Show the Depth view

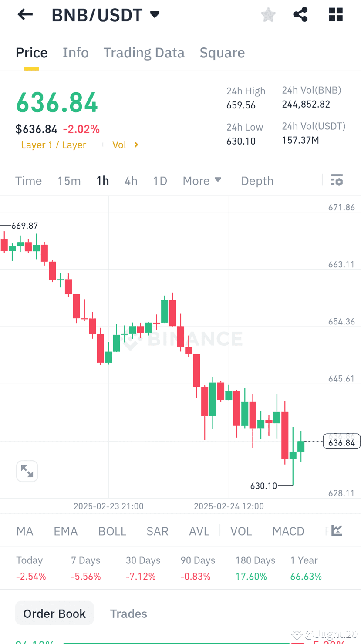(x=257, y=180)
